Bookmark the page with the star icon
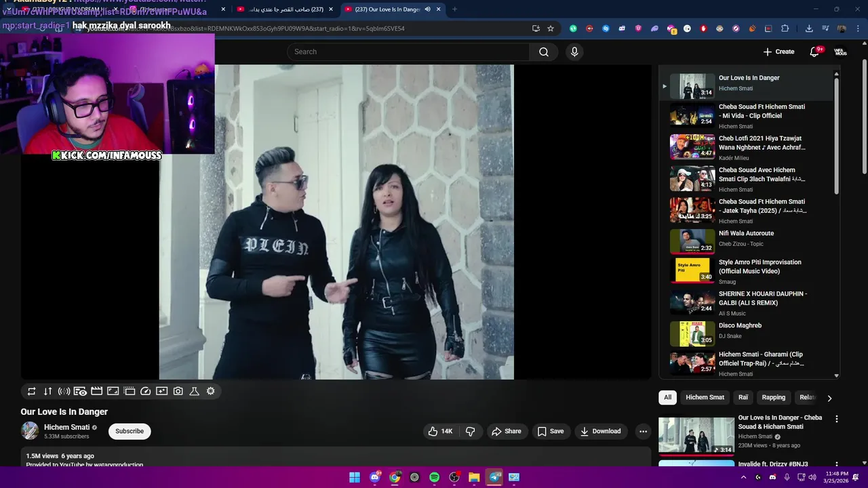Viewport: 868px width, 488px height. point(551,28)
